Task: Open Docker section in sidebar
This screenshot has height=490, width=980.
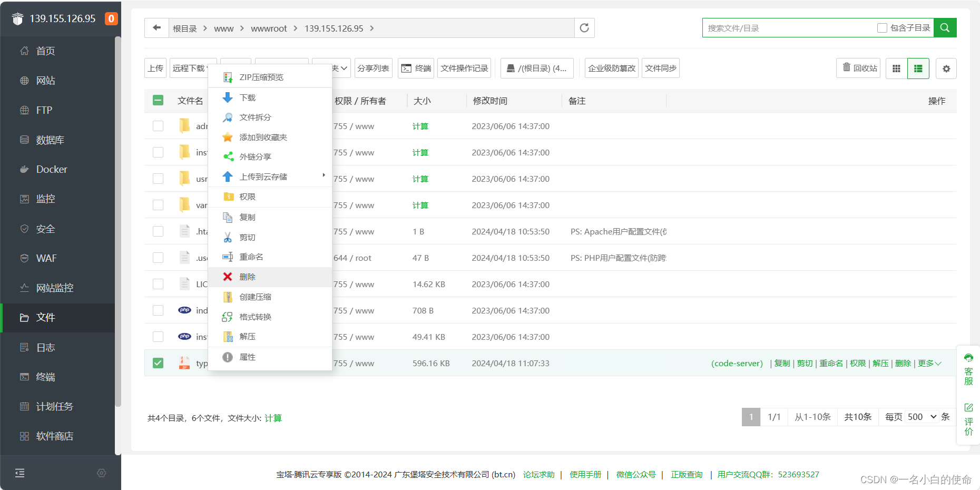Action: pyautogui.click(x=58, y=170)
